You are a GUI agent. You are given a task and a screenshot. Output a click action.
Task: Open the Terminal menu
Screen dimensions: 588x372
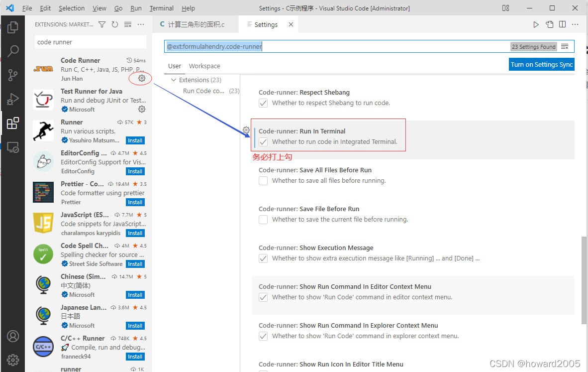click(162, 8)
